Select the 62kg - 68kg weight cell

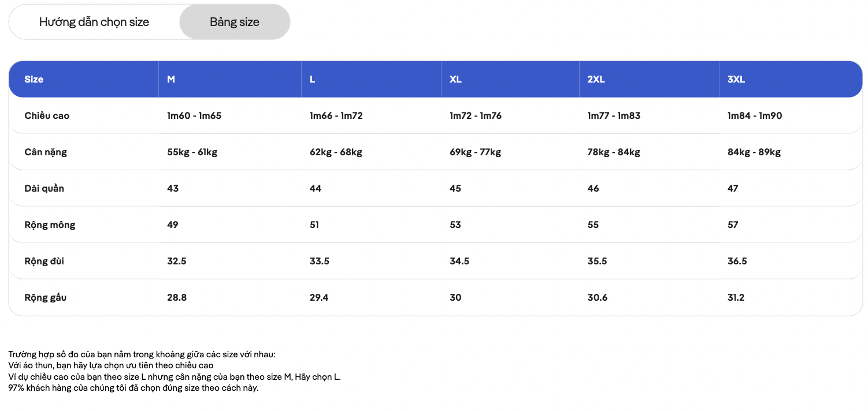[x=336, y=152]
